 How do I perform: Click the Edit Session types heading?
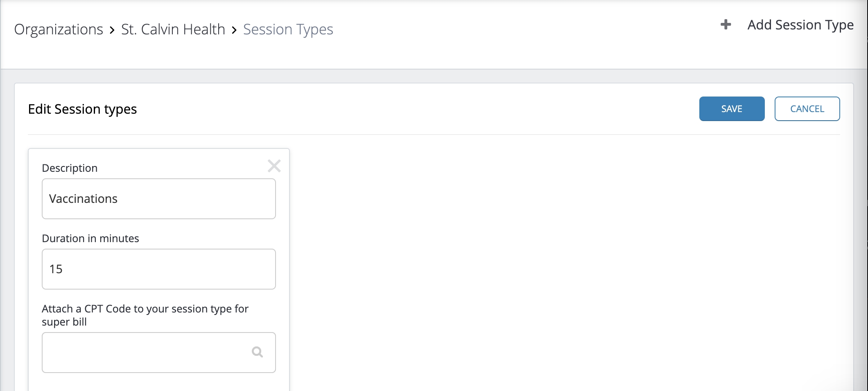[x=82, y=109]
